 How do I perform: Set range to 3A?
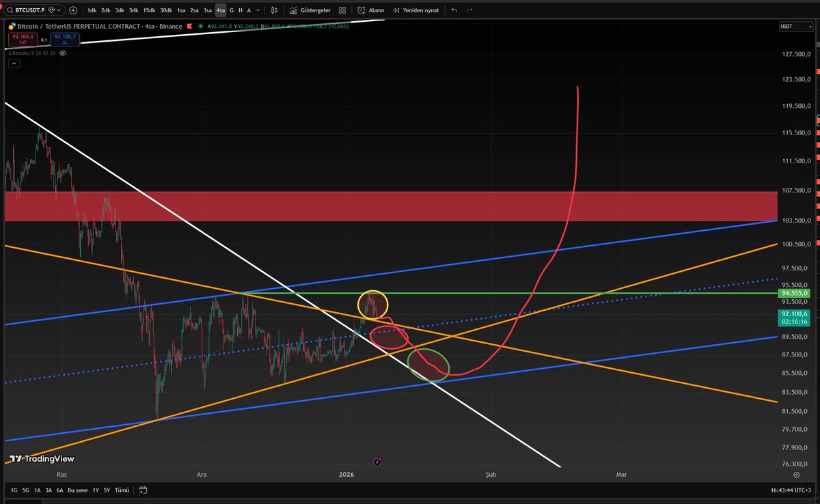pos(49,490)
